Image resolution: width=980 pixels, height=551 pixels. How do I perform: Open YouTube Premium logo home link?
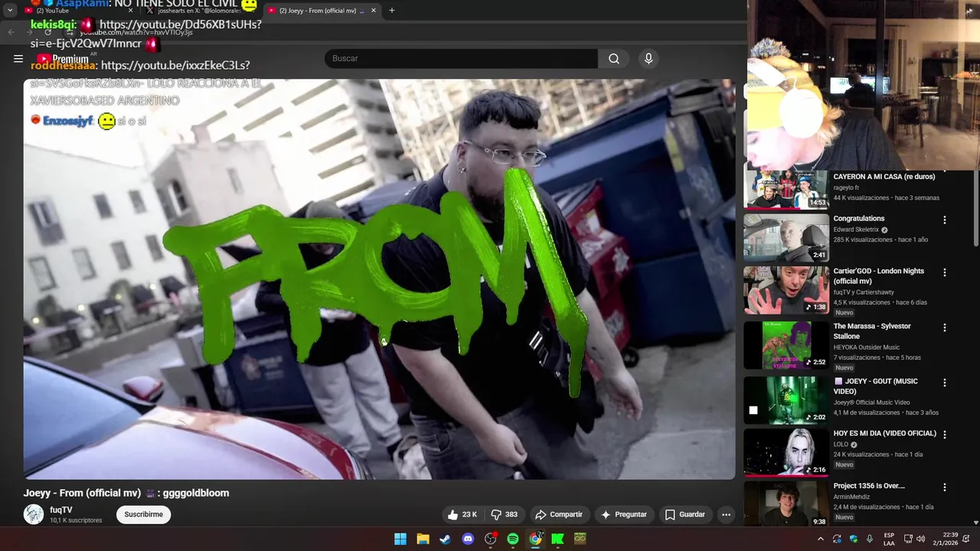pyautogui.click(x=63, y=59)
